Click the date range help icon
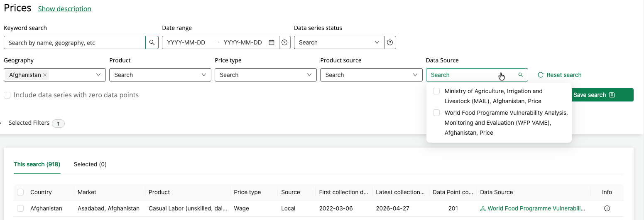The width and height of the screenshot is (644, 220). [284, 42]
